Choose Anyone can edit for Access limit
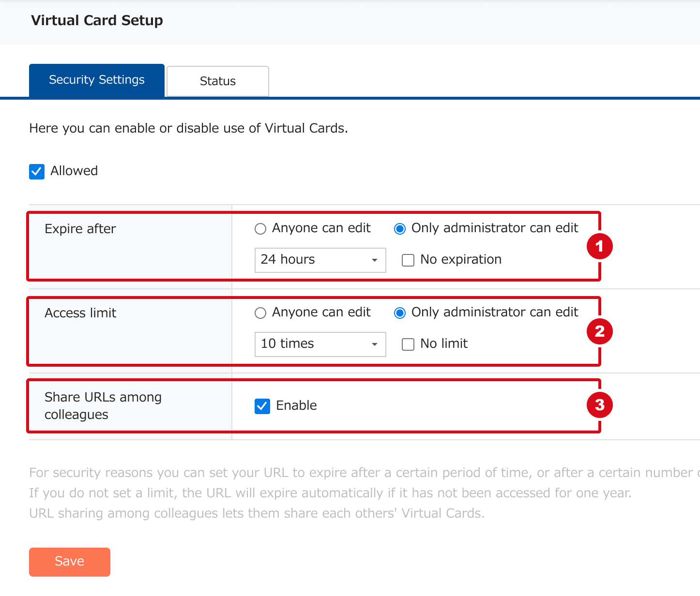The height and width of the screenshot is (596, 700). 260,313
